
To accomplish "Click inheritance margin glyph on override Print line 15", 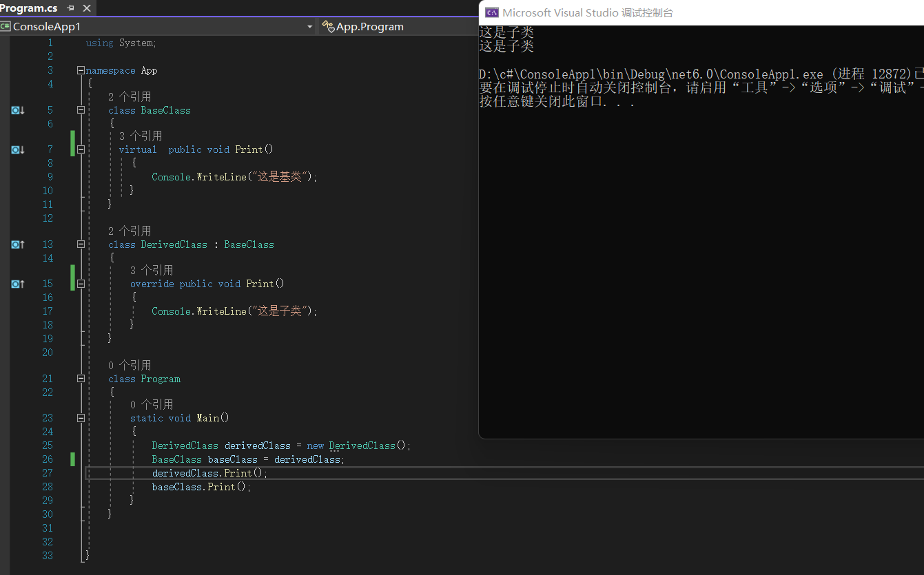I will point(18,284).
